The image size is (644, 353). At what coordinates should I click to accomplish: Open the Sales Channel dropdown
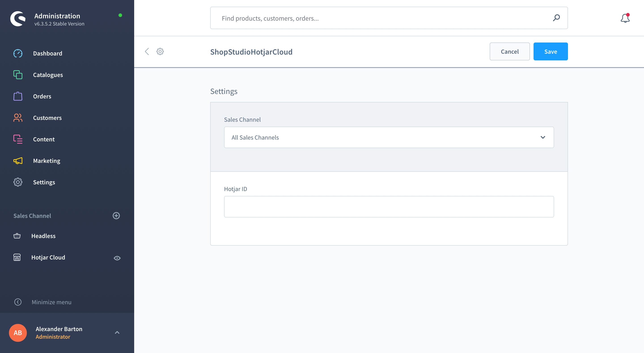point(389,137)
